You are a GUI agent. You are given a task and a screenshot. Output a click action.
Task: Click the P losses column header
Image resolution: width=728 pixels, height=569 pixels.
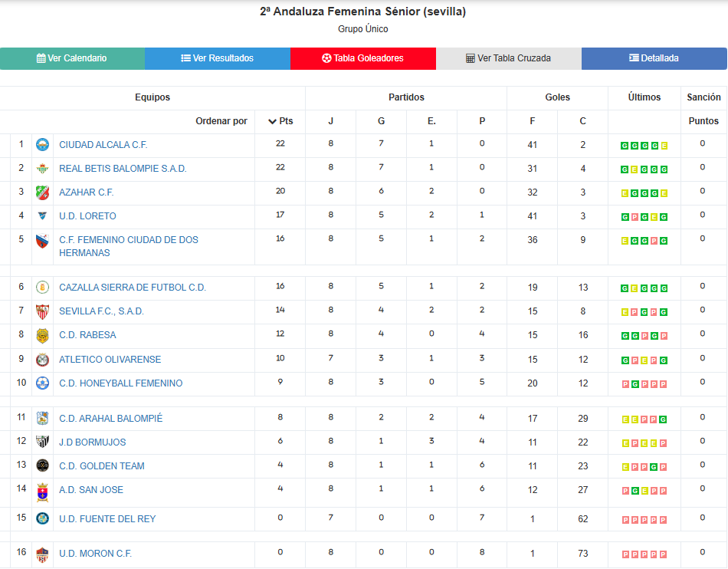click(482, 121)
